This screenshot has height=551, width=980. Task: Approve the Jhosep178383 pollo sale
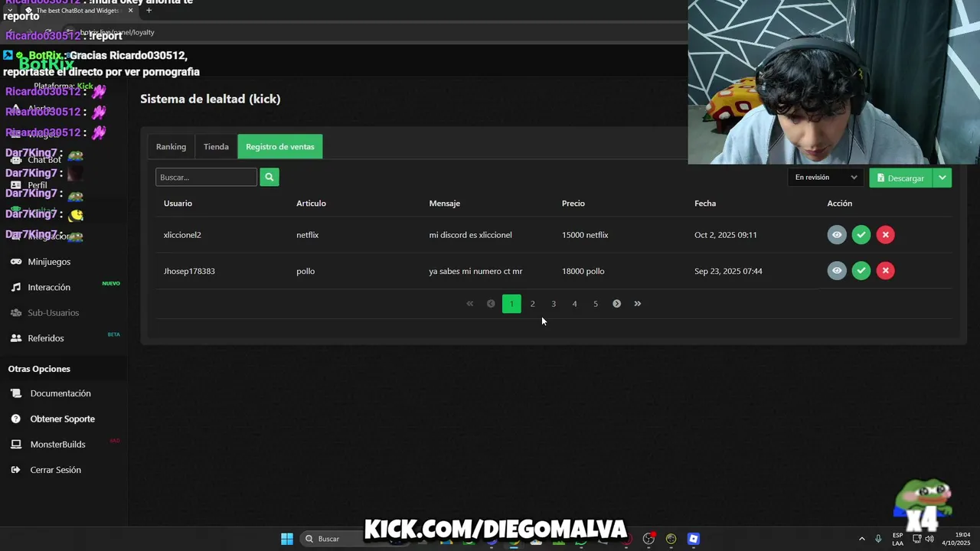click(x=861, y=270)
